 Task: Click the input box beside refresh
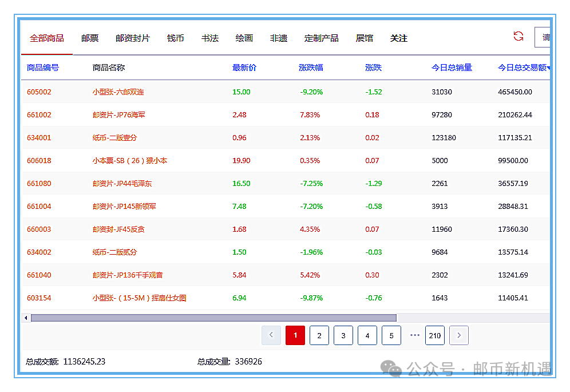point(543,37)
